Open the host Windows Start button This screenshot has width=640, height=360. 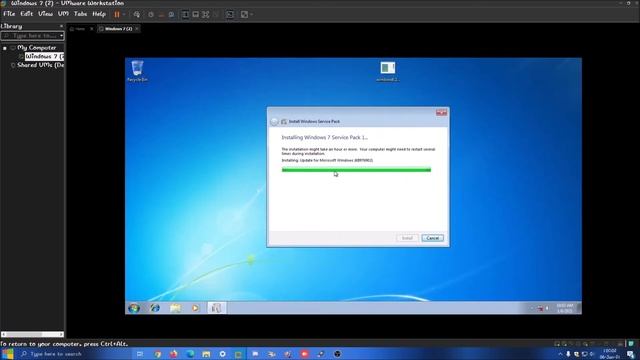[8, 354]
